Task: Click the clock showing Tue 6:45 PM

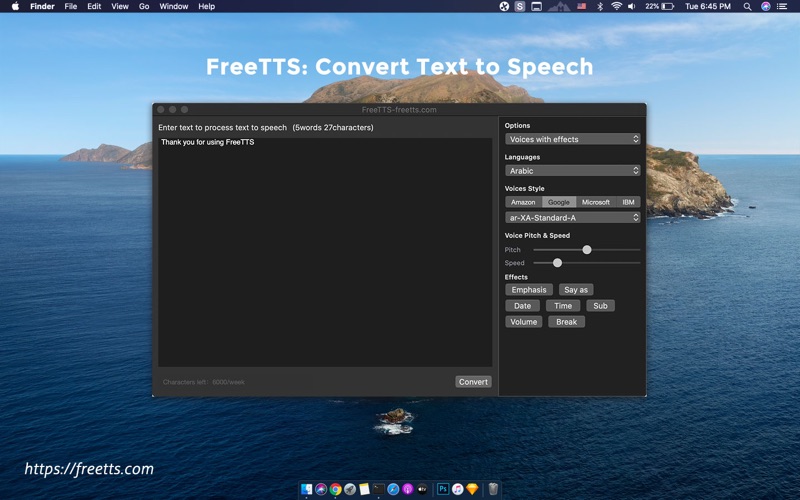Action: pyautogui.click(x=708, y=6)
